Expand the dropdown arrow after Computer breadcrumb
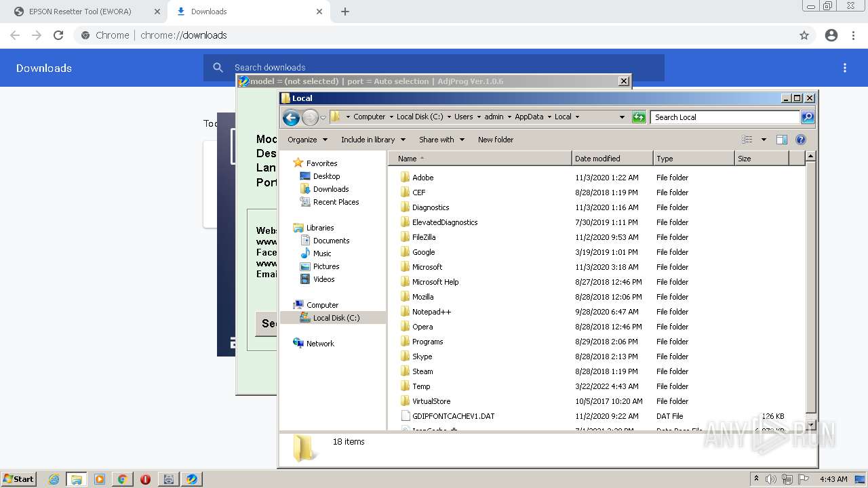This screenshot has width=868, height=488. [x=391, y=117]
